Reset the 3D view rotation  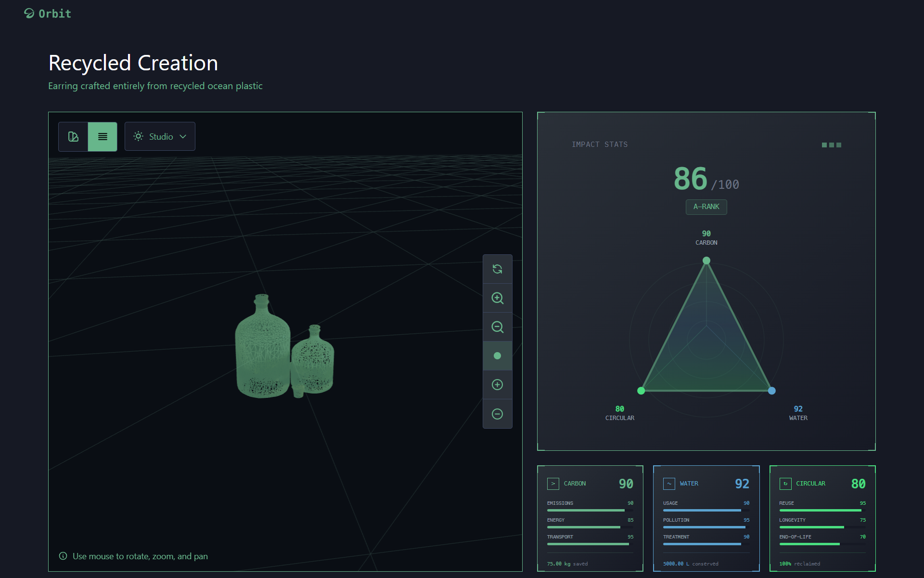click(x=497, y=269)
